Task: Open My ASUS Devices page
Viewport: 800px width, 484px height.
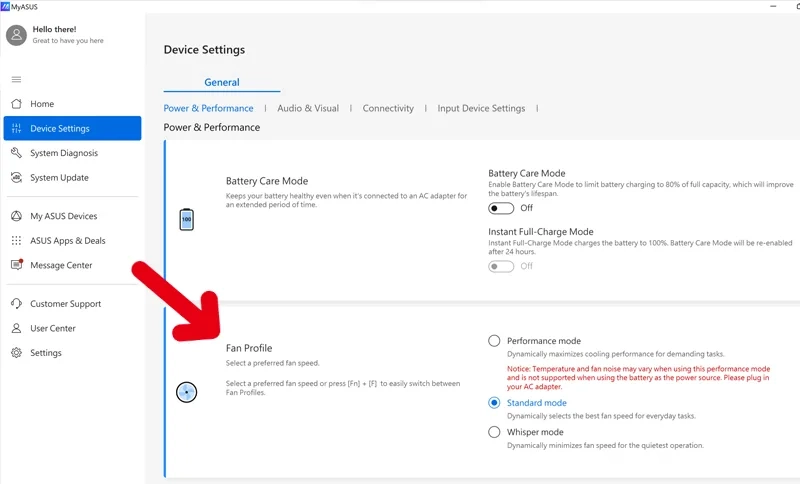Action: [63, 216]
